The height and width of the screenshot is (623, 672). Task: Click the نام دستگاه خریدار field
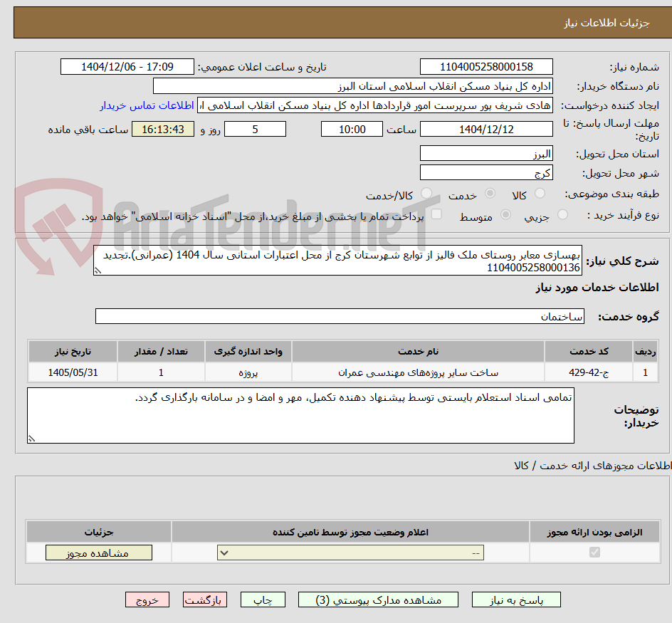pos(352,86)
